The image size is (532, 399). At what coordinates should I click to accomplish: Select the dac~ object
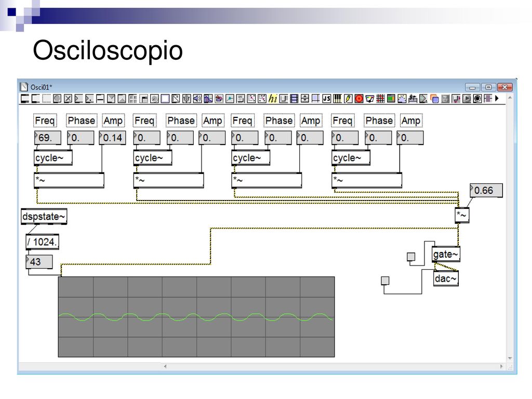click(x=446, y=279)
